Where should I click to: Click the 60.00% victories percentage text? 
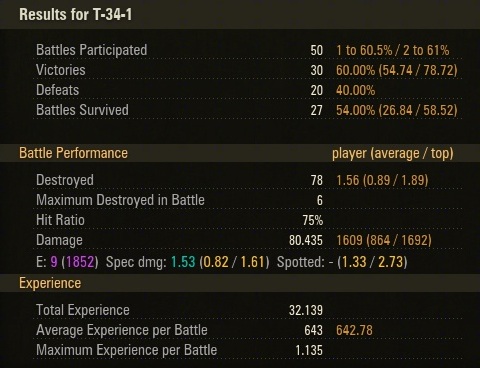pos(355,70)
